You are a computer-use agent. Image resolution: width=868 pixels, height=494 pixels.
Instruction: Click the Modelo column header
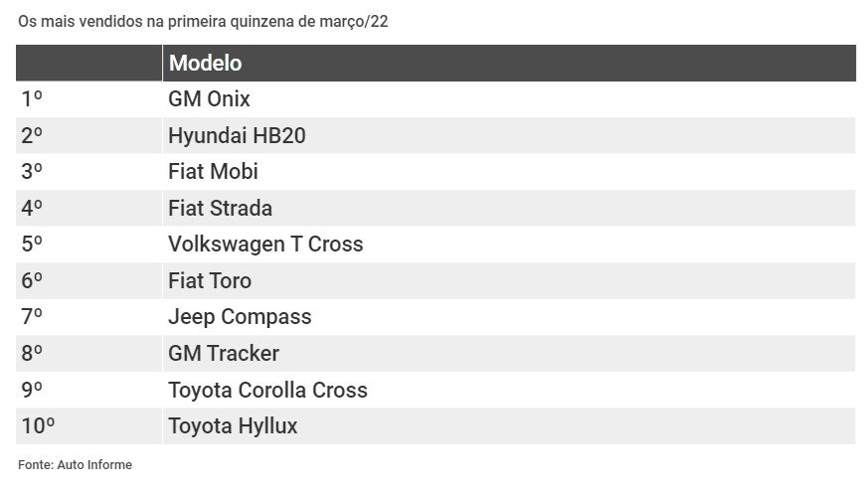point(509,63)
